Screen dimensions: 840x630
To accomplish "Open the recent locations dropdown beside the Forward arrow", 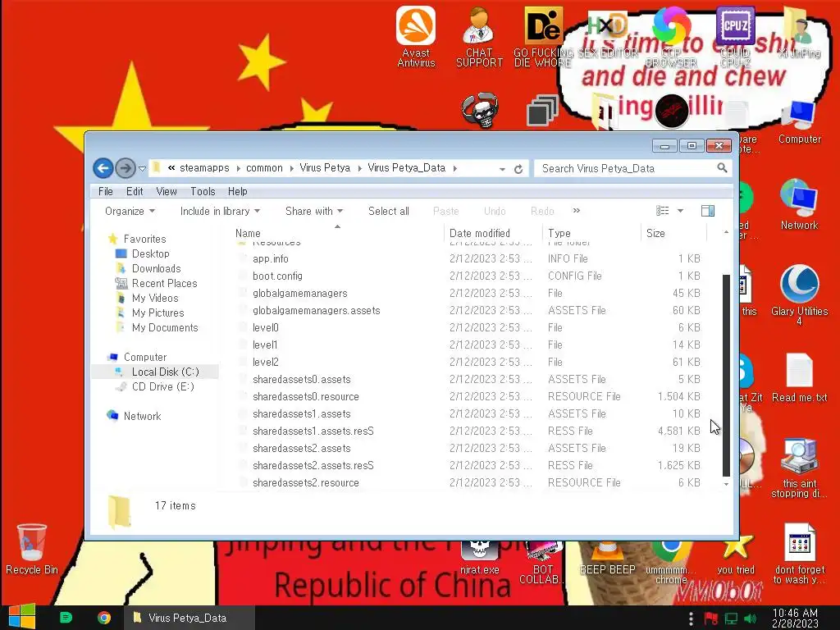I will click(x=142, y=168).
